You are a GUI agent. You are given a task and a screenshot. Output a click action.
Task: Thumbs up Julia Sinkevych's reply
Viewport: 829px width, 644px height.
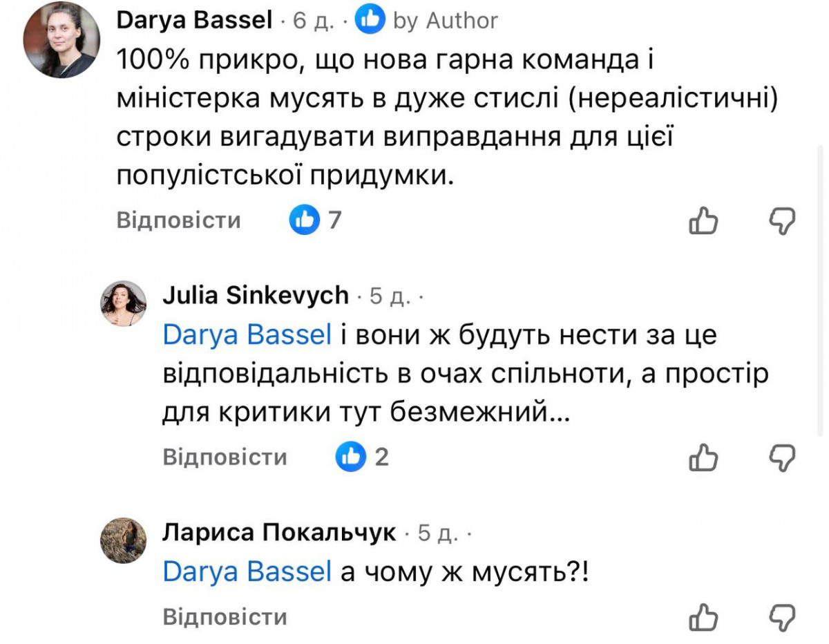(704, 457)
